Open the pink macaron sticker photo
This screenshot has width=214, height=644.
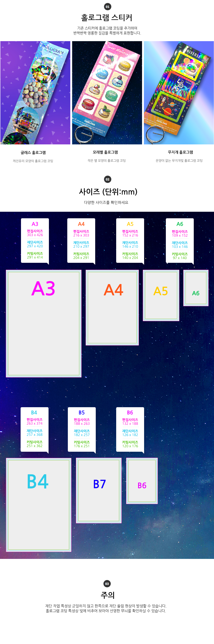point(107,93)
